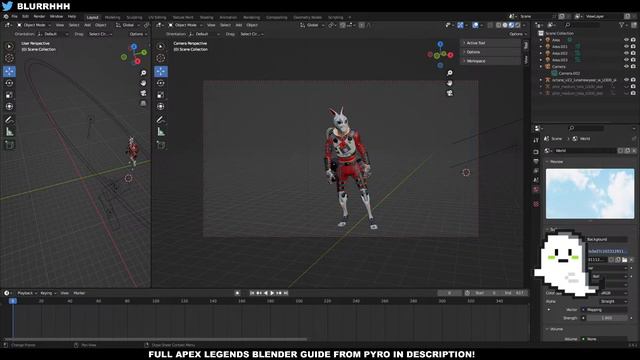
Task: Activate the Move tool in left viewport
Action: pos(9,71)
